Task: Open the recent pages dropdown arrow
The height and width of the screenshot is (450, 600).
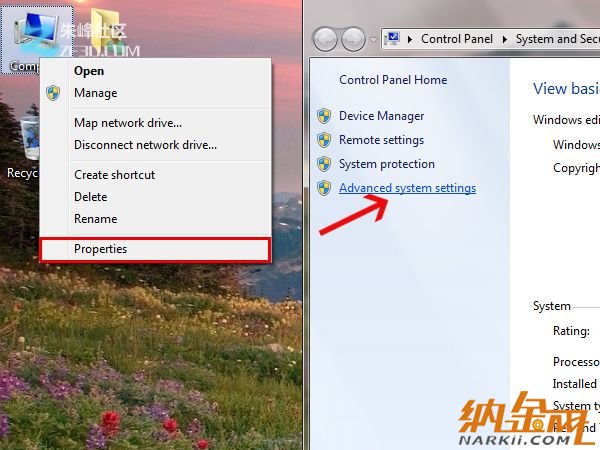Action: (373, 39)
